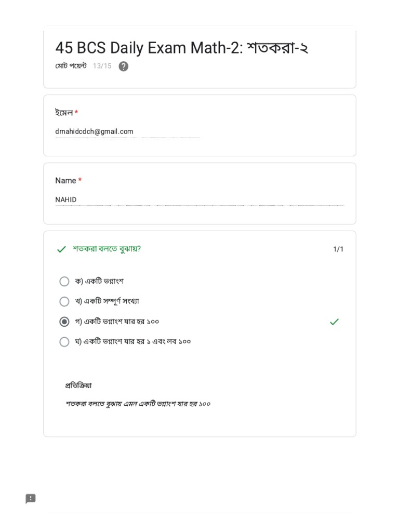Select radio option ক) একটি ভগ্নাংশ

[64, 282]
